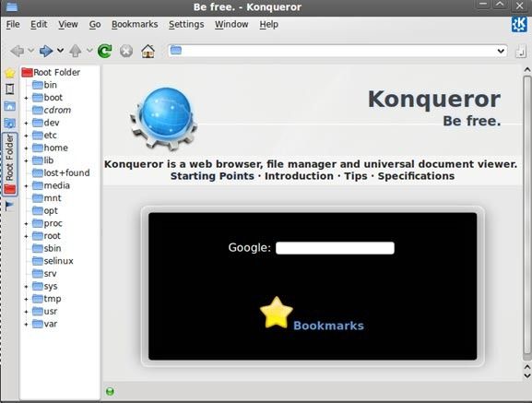Open the Edit menu

point(39,24)
